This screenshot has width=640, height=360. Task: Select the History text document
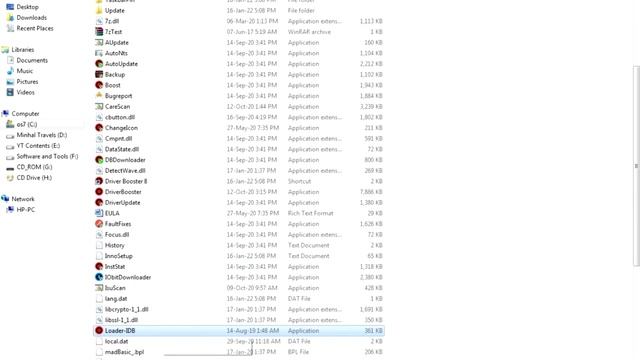tap(115, 245)
